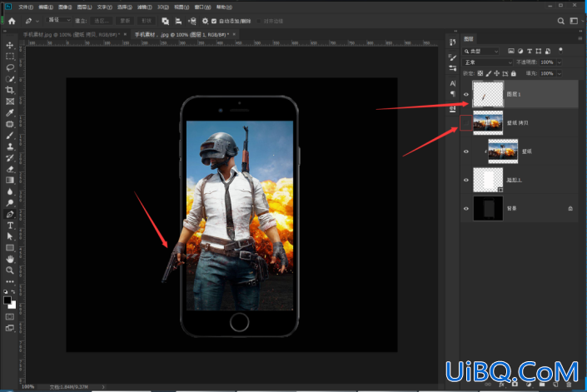Toggle 对齐边缘 checkbox

pos(259,22)
